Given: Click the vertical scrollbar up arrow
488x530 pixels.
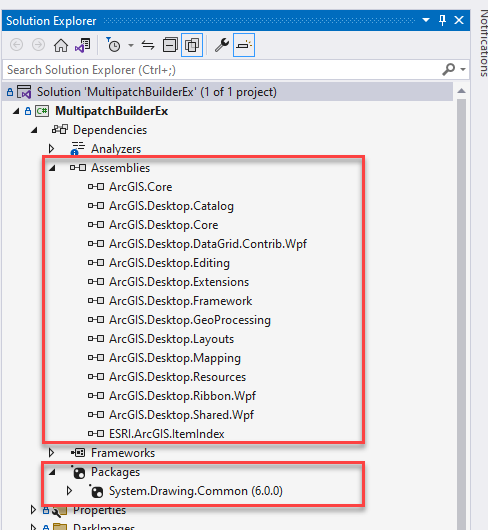Looking at the screenshot, I should point(461,91).
